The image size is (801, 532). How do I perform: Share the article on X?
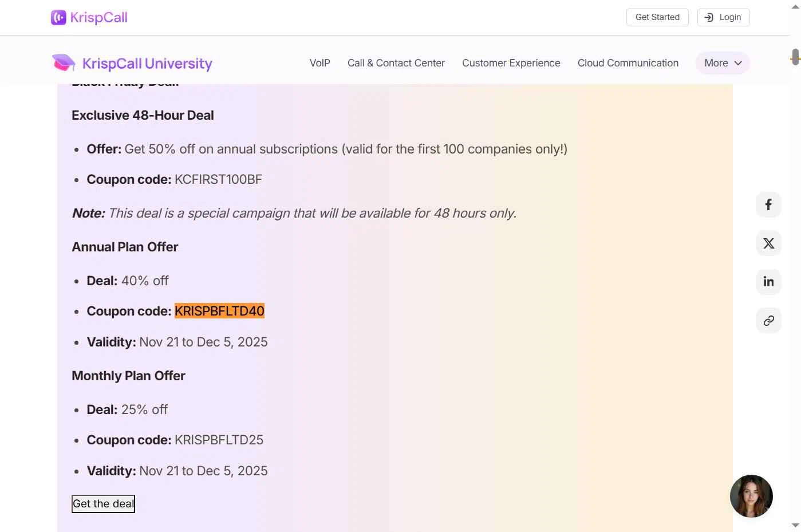[x=768, y=243]
